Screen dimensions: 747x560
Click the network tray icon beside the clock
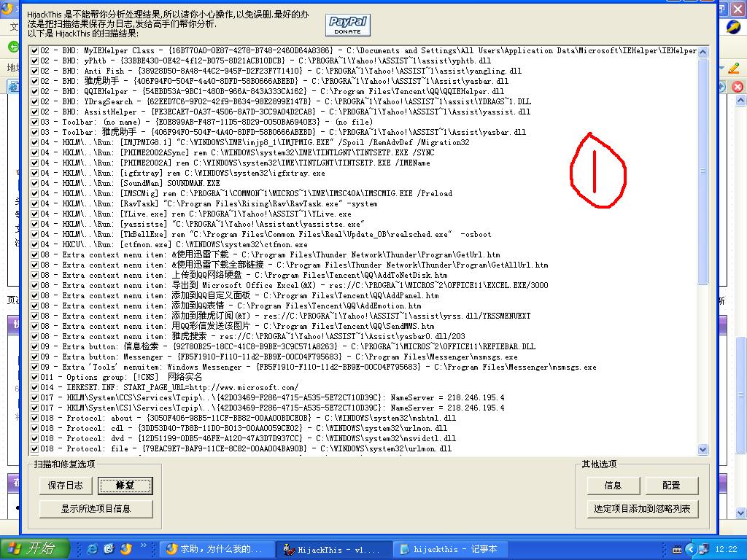tap(704, 549)
